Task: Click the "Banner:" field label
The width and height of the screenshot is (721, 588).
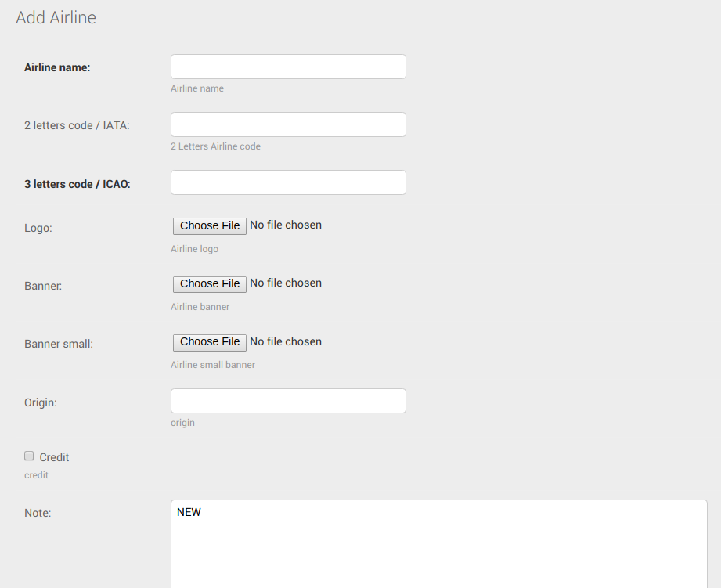Action: point(43,286)
